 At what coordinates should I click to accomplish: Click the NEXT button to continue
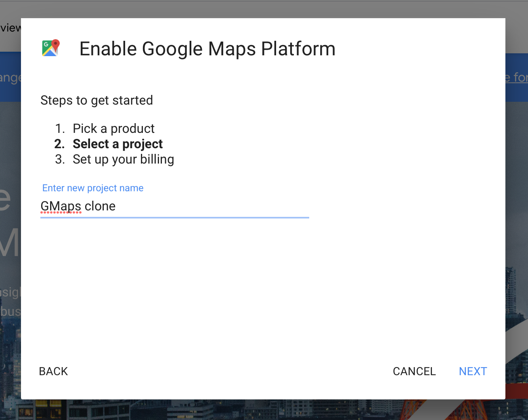click(x=473, y=371)
